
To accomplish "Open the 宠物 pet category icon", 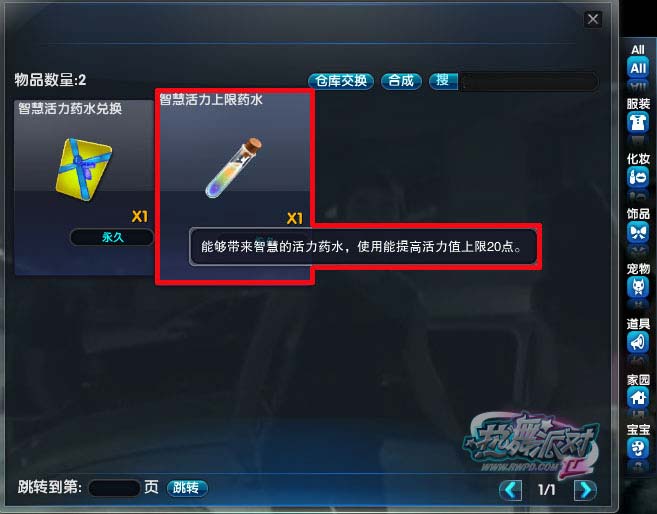I will coord(638,287).
